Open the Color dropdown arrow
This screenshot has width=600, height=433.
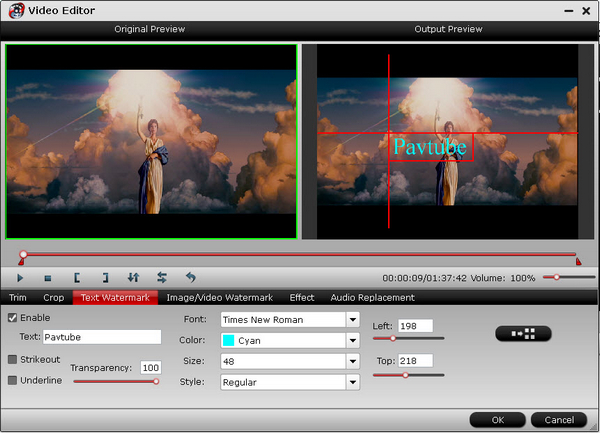(x=353, y=340)
